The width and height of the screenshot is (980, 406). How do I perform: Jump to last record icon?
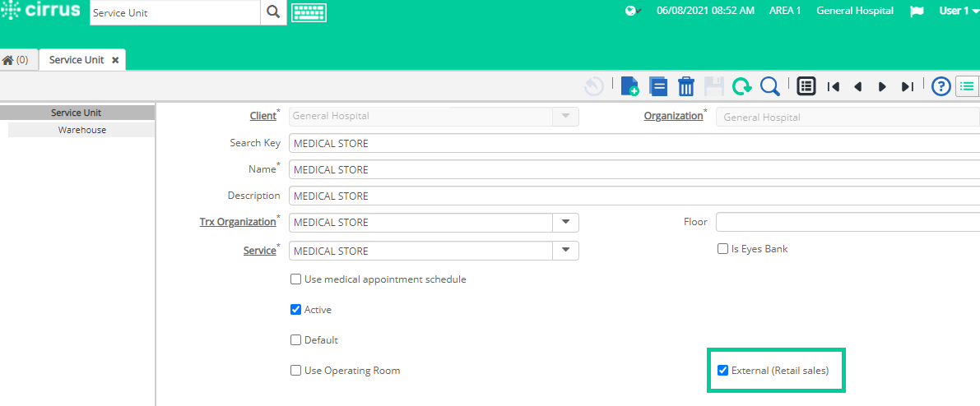(x=908, y=87)
